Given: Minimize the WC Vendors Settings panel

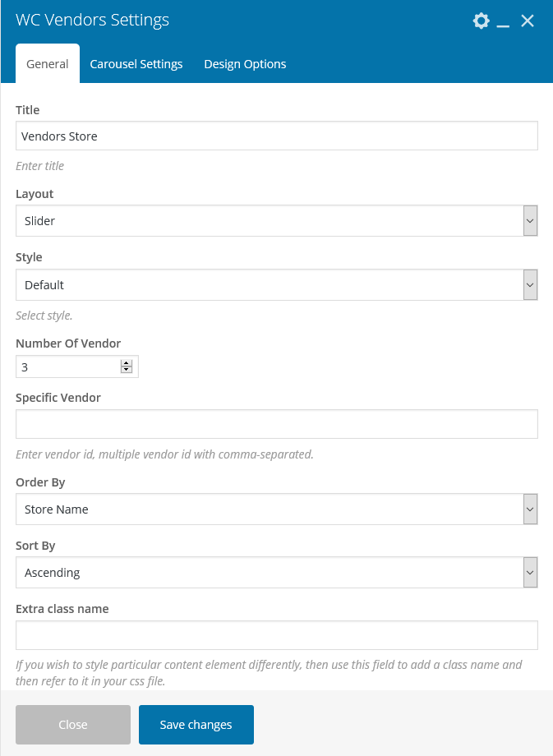Looking at the screenshot, I should coord(504,22).
